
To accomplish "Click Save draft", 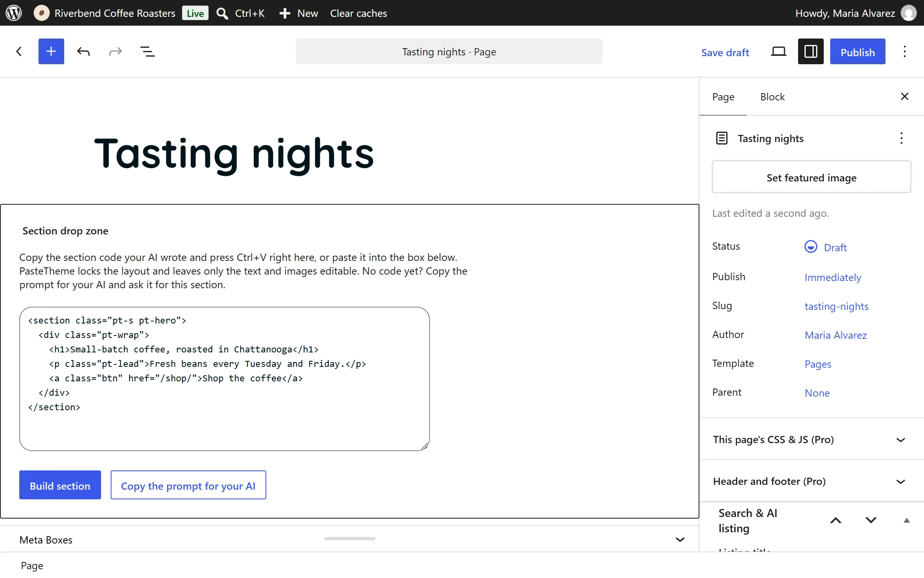I will point(725,53).
